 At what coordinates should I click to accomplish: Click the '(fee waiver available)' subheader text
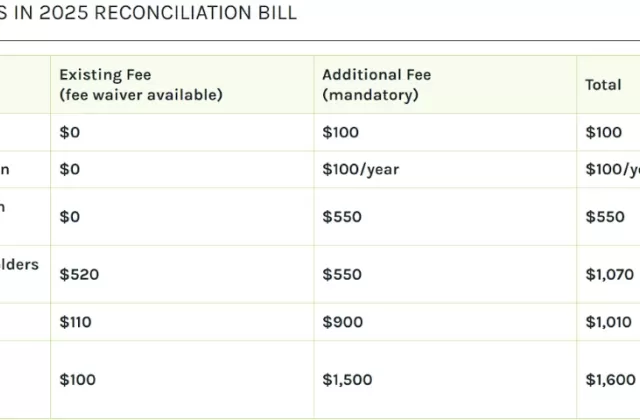(x=140, y=95)
